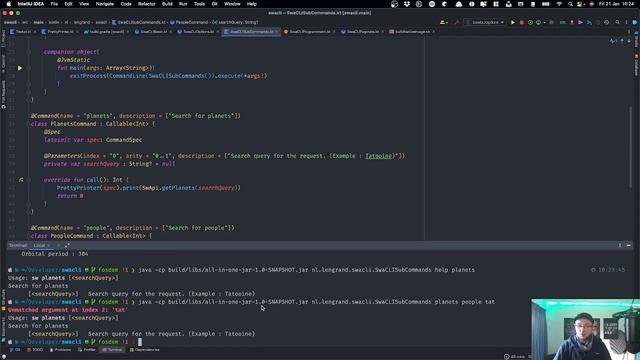Close the SwaCLISubCommands.kt tab
The height and width of the screenshot is (360, 640).
point(276,31)
